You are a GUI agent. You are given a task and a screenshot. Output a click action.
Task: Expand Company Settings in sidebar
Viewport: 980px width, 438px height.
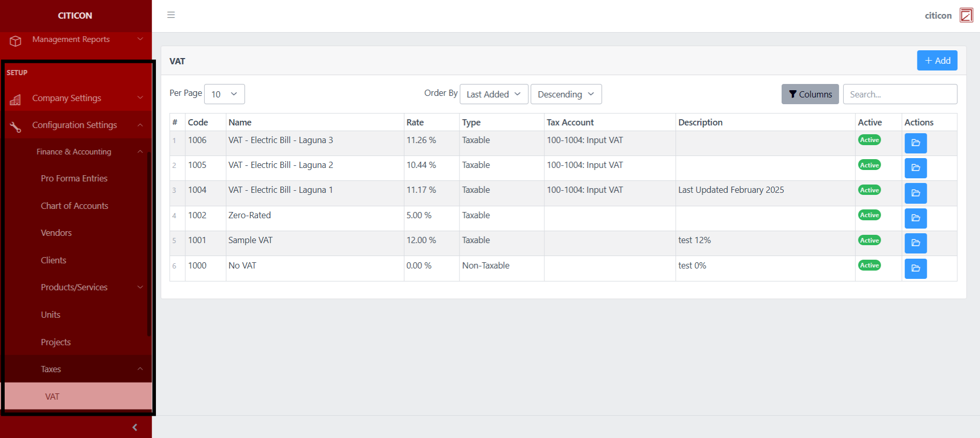click(78, 98)
